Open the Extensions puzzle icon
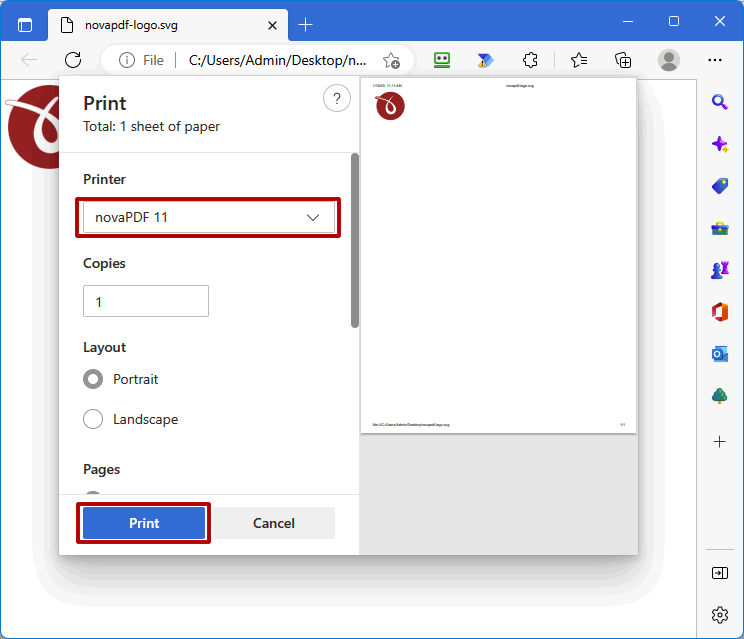Viewport: 744px width, 639px height. pyautogui.click(x=530, y=60)
